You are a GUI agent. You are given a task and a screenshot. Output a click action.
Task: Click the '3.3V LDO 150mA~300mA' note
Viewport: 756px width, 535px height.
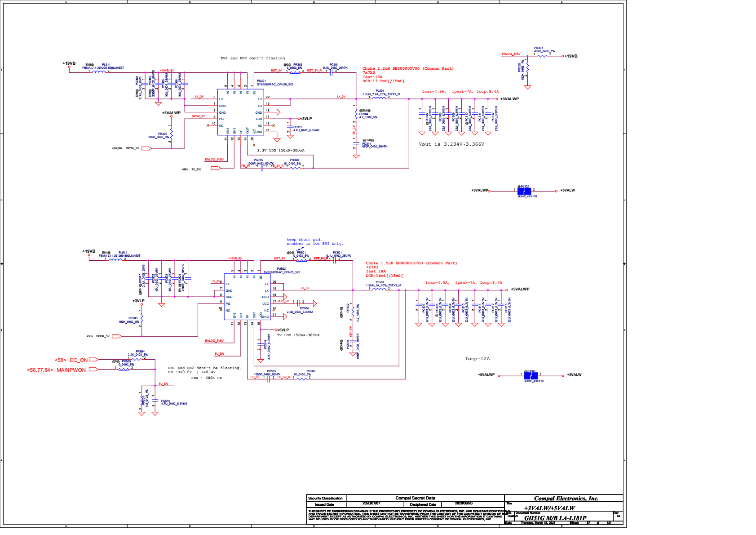point(281,151)
